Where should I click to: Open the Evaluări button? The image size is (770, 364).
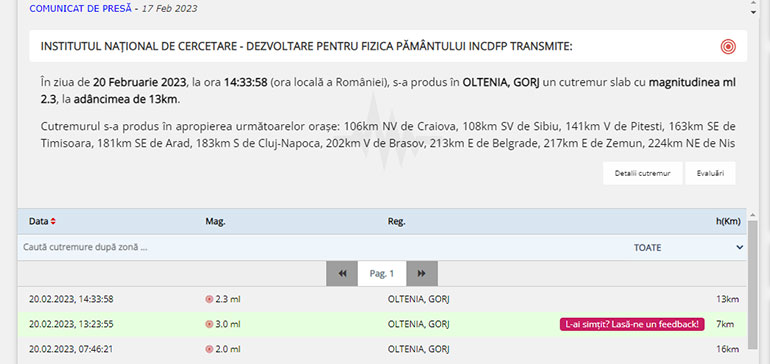pyautogui.click(x=710, y=173)
